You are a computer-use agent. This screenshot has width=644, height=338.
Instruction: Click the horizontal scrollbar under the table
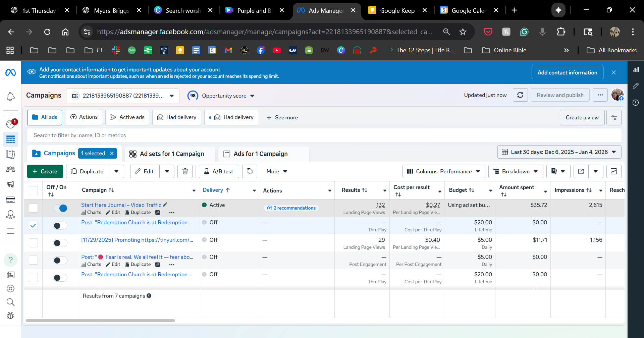(100, 321)
